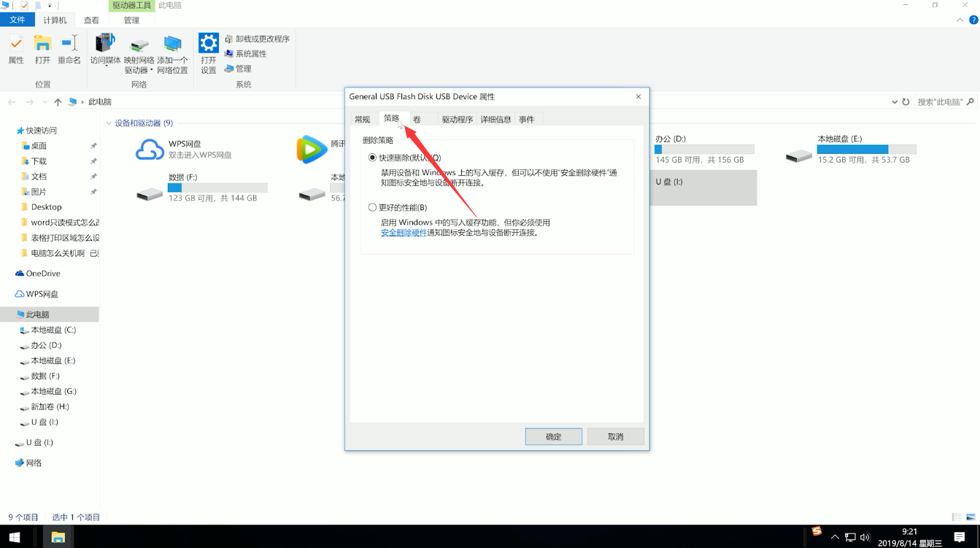Open the Windows Start menu
Viewport: 980px width, 548px height.
point(15,537)
